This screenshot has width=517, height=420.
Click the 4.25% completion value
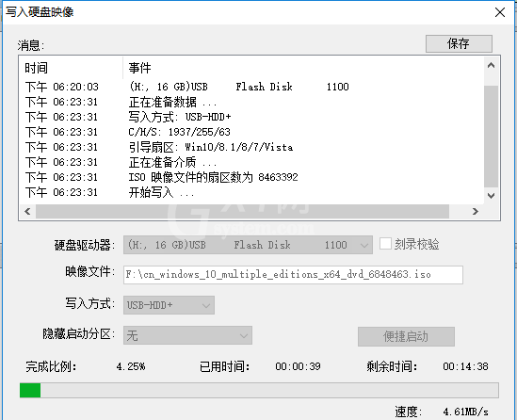131,366
